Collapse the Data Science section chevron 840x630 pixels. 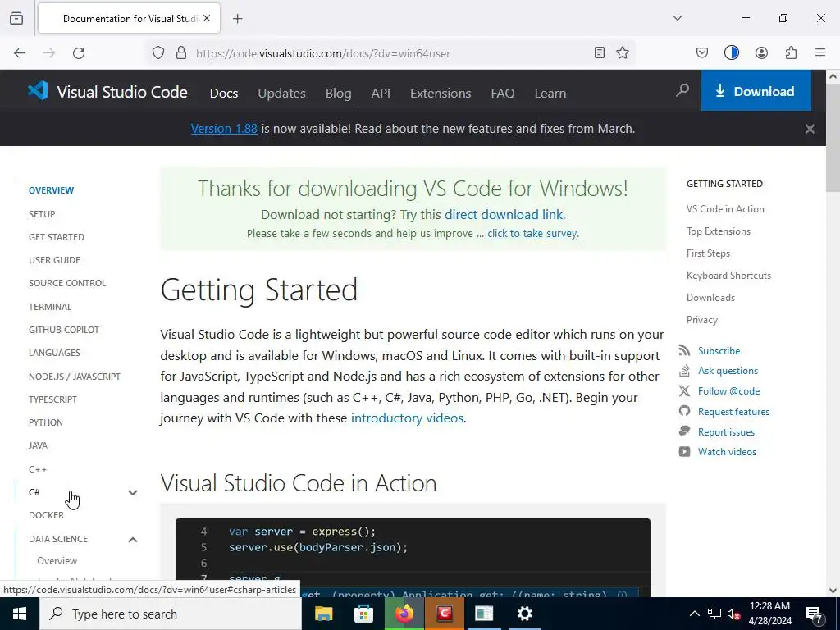(x=133, y=540)
